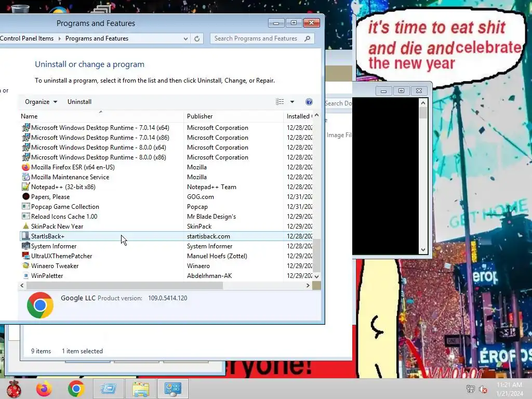532x399 pixels.
Task: Click the Abdelrhman-AK publisher cell
Action: click(209, 275)
